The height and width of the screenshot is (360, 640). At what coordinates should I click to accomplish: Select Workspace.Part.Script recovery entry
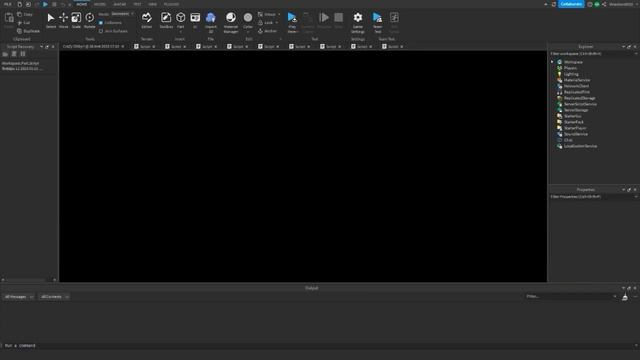21,66
